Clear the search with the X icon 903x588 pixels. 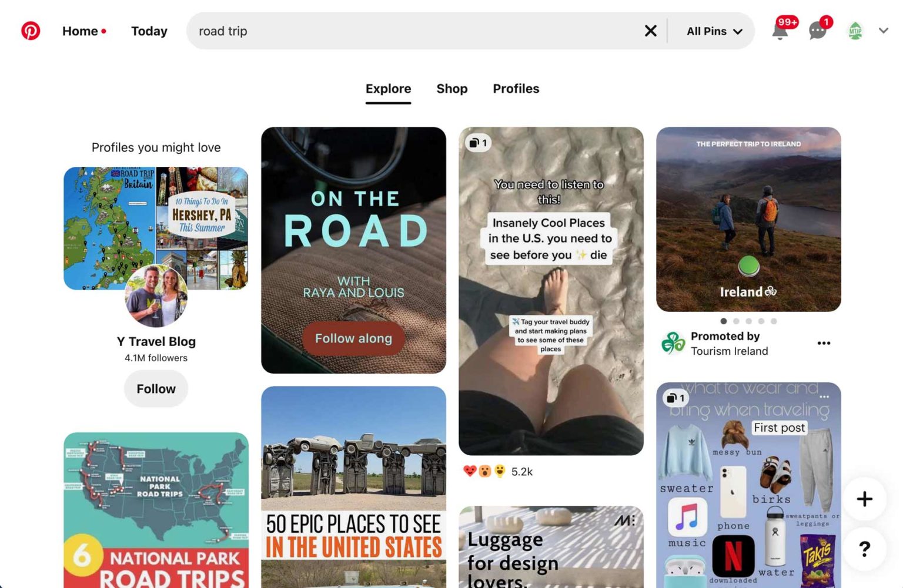(x=650, y=31)
